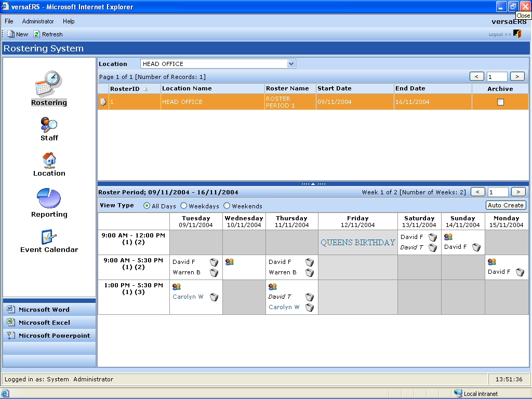532x399 pixels.
Task: Delete David F from Thursday 9:00 AM-5:30 PM shift
Action: point(310,262)
